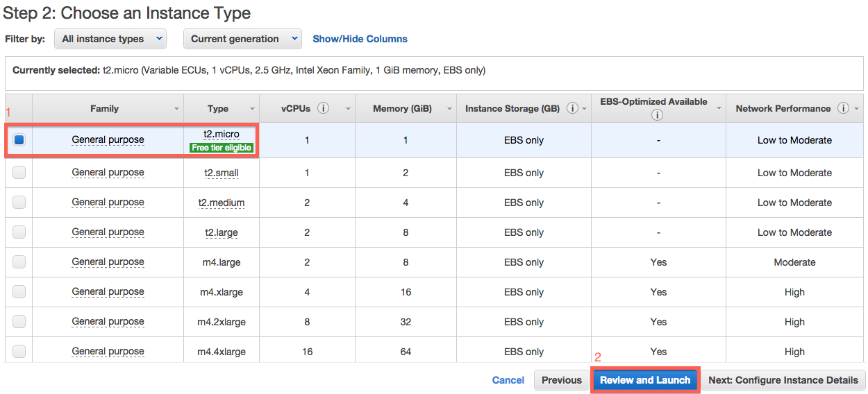
Task: Open the Type column header menu arrow
Action: click(x=252, y=109)
